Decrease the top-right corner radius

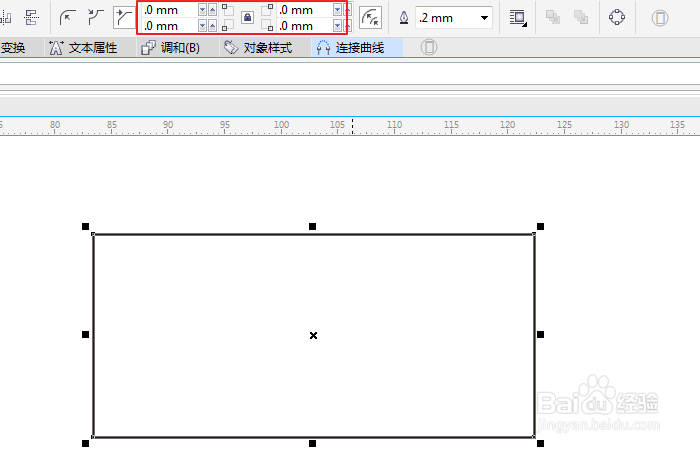pos(338,10)
